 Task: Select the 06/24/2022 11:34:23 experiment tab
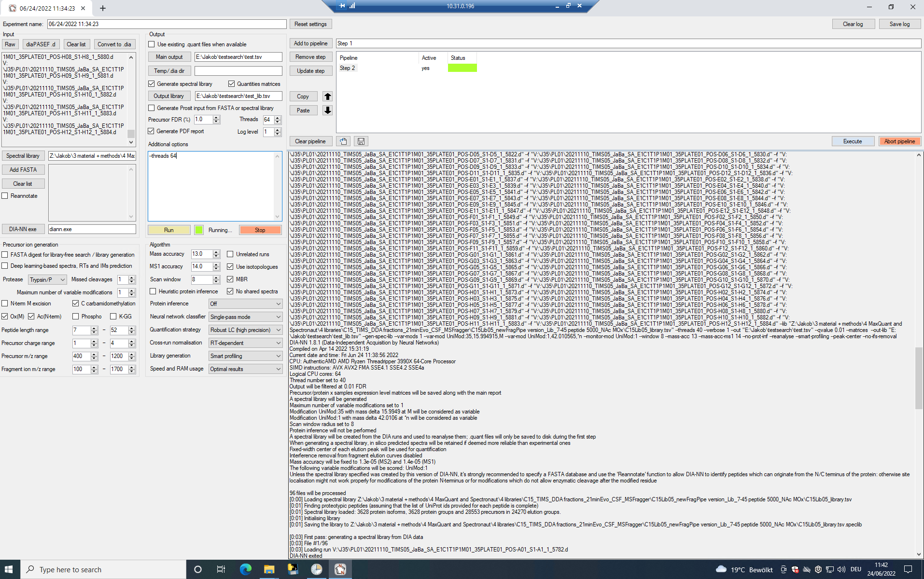click(46, 8)
